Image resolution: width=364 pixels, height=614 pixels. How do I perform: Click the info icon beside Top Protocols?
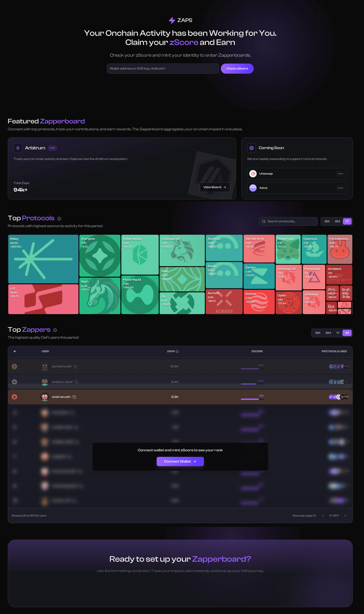59,219
